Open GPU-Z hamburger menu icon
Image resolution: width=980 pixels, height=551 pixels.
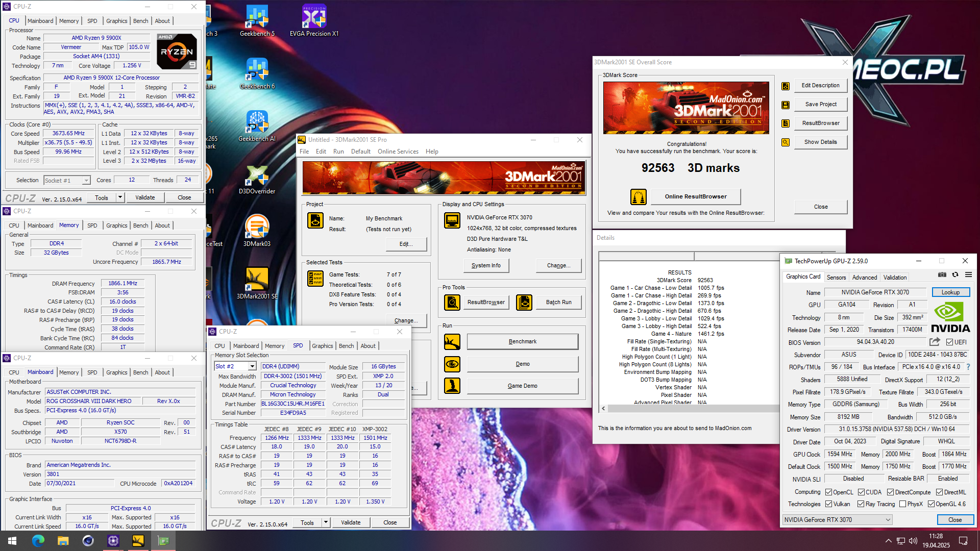[x=968, y=275]
